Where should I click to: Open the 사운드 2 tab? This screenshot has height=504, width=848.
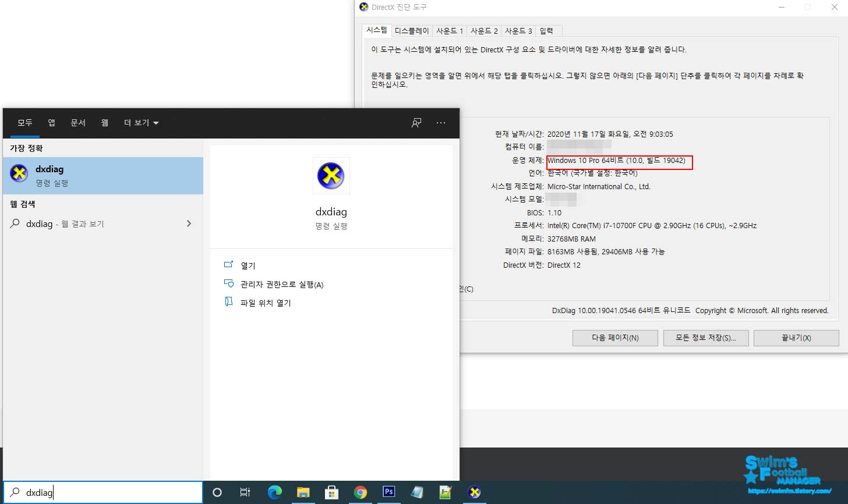(x=484, y=31)
